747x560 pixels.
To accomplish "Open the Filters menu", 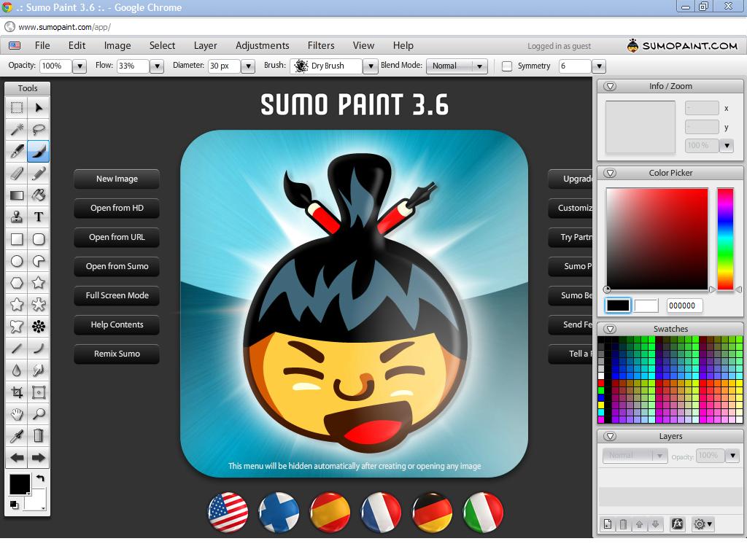I will click(x=321, y=45).
